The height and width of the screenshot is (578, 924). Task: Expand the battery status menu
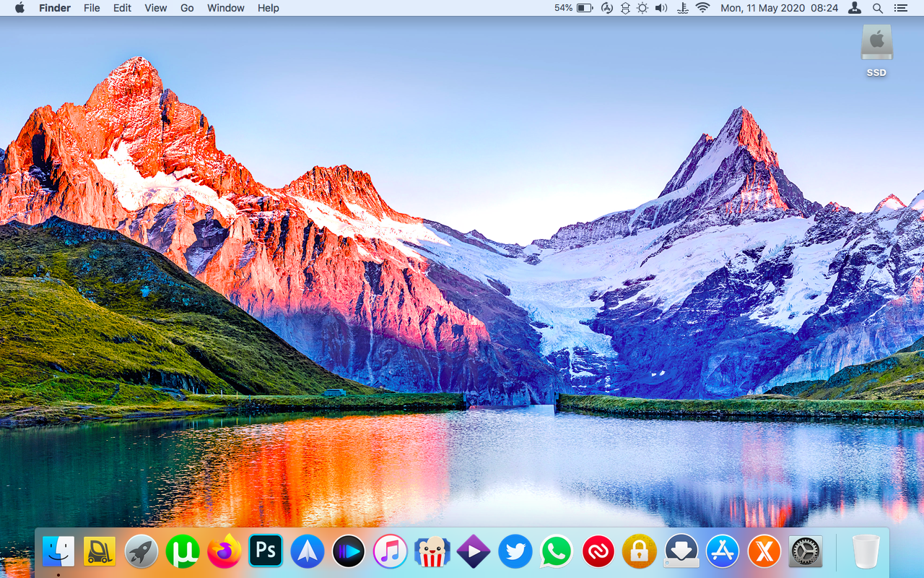pyautogui.click(x=584, y=8)
